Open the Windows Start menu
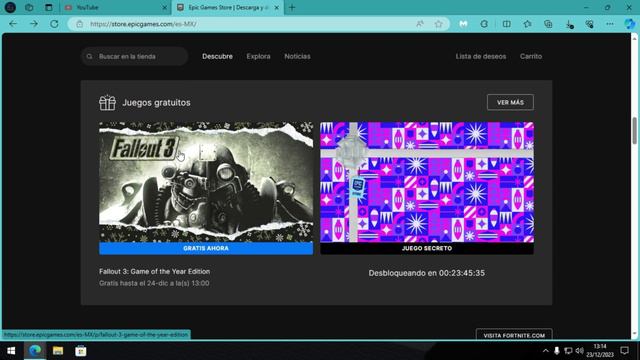This screenshot has height=360, width=640. point(11,351)
